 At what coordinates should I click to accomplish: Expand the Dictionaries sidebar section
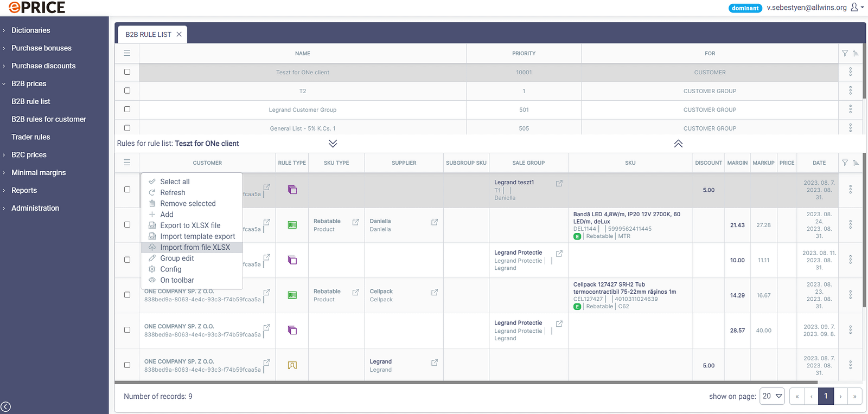pyautogui.click(x=30, y=30)
